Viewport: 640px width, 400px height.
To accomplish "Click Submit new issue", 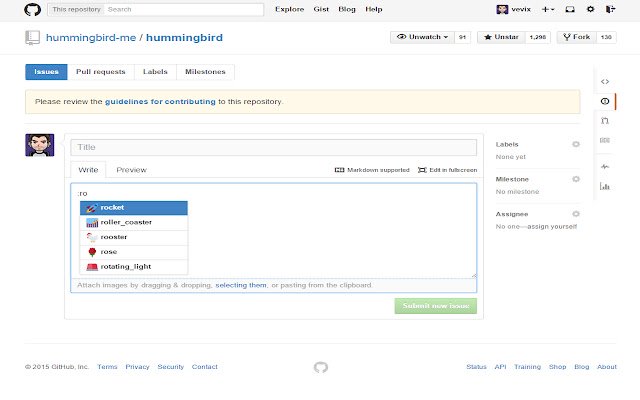I will 436,306.
